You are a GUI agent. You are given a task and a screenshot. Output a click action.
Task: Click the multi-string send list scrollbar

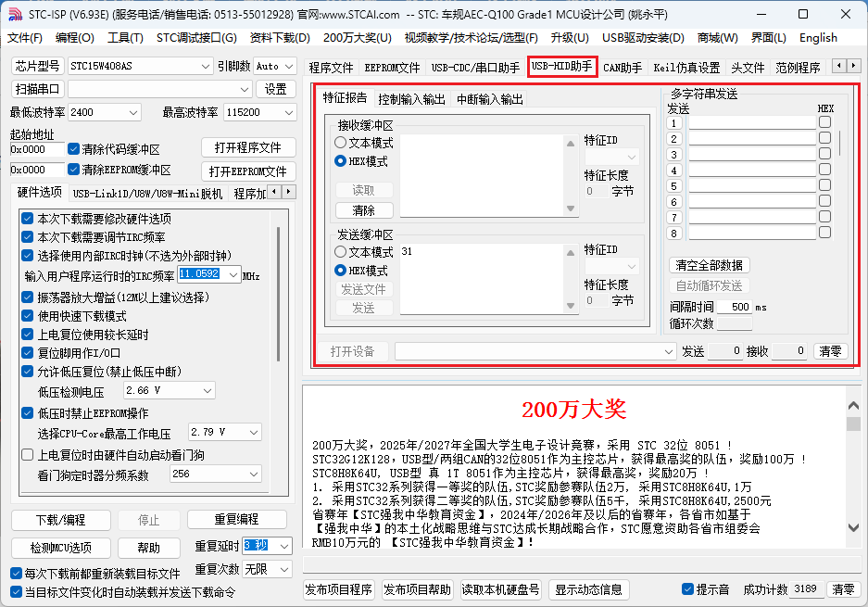[839, 143]
